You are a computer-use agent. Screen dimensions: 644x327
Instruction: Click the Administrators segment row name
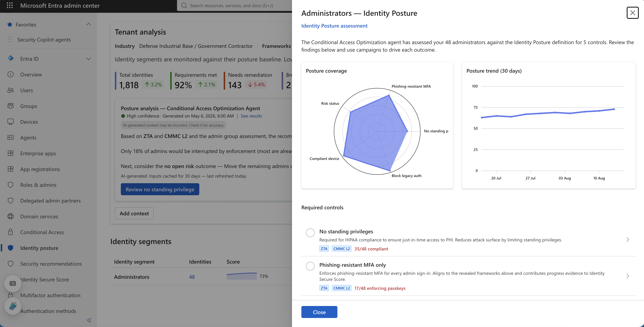click(x=132, y=277)
